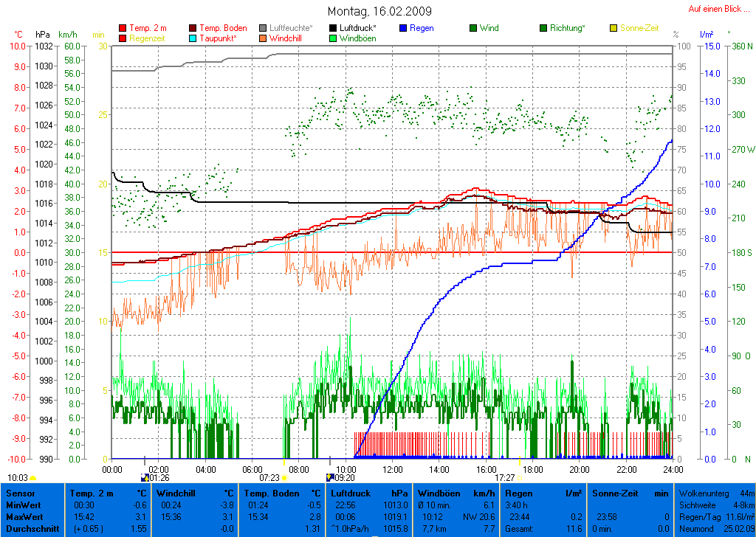Click the green Wind legend square
The width and height of the screenshot is (756, 537).
(473, 29)
